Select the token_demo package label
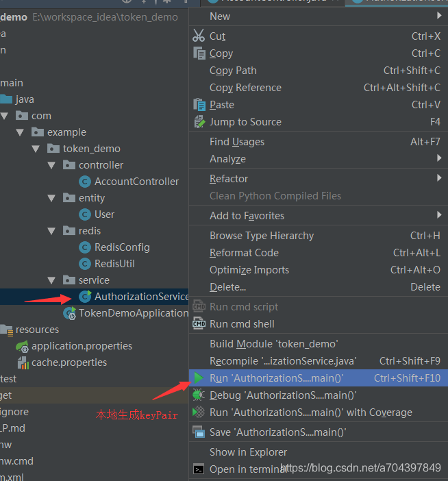Image resolution: width=448 pixels, height=481 pixels. point(92,149)
